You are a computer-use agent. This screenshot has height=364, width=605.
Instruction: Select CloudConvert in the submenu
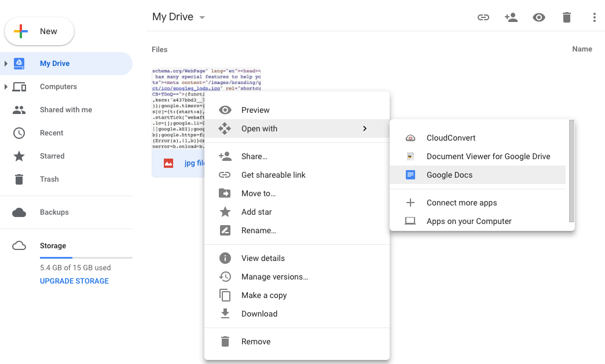478,138
